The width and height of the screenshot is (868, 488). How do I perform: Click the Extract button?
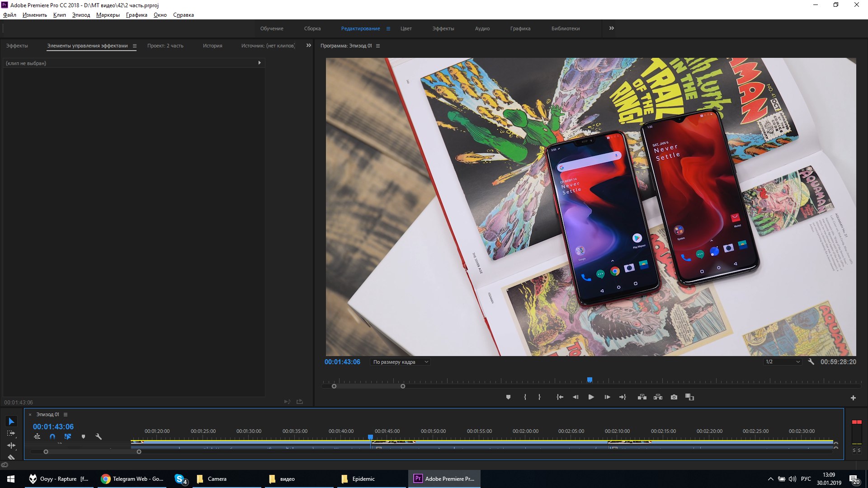pos(658,397)
